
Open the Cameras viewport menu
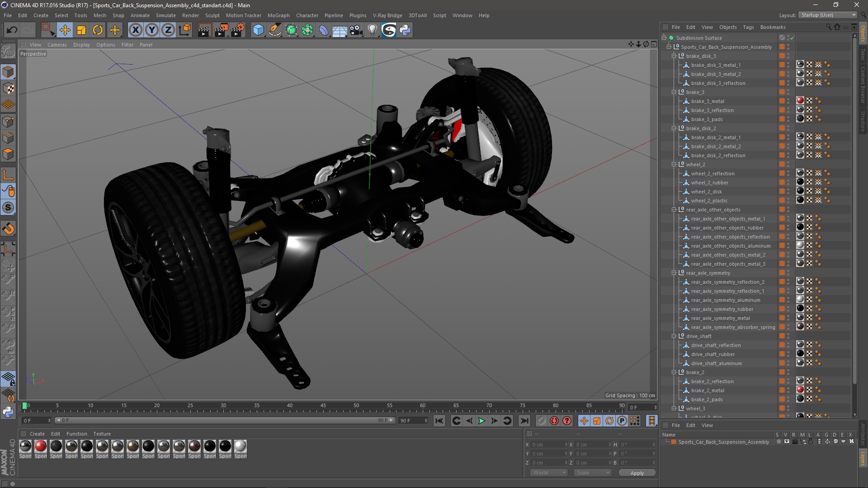point(57,45)
